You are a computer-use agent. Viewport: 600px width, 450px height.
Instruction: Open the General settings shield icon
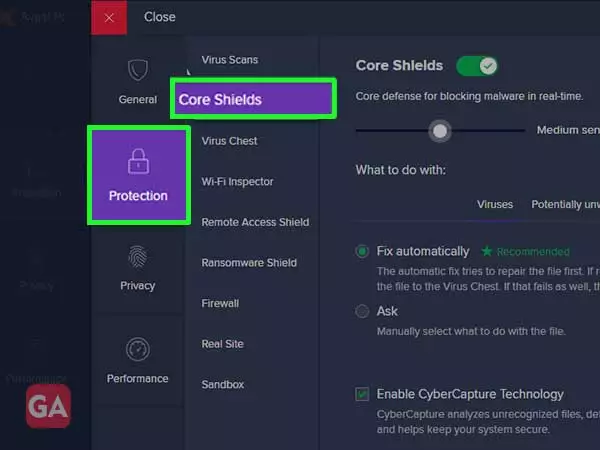click(138, 70)
